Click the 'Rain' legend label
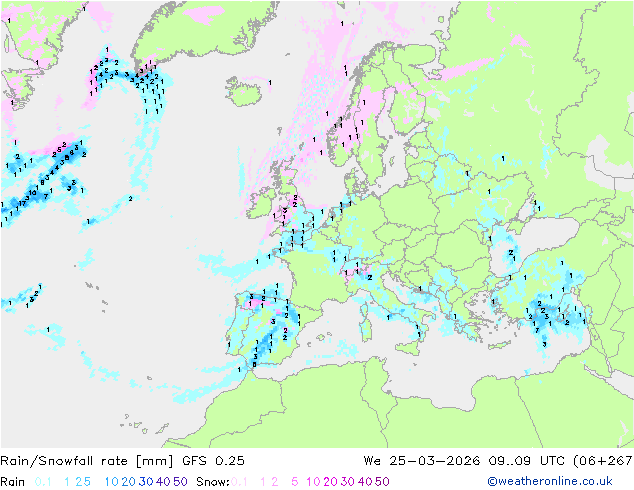The width and height of the screenshot is (634, 490). (13, 482)
